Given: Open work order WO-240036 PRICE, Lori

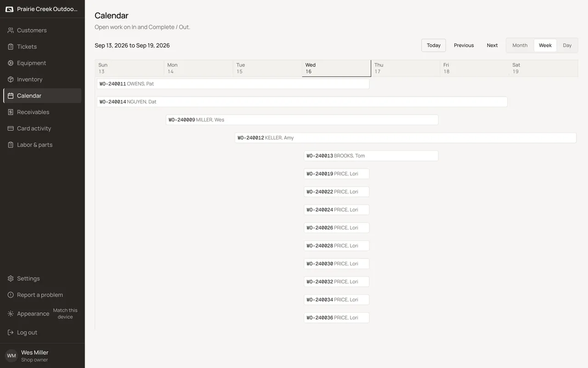Looking at the screenshot, I should (x=337, y=317).
